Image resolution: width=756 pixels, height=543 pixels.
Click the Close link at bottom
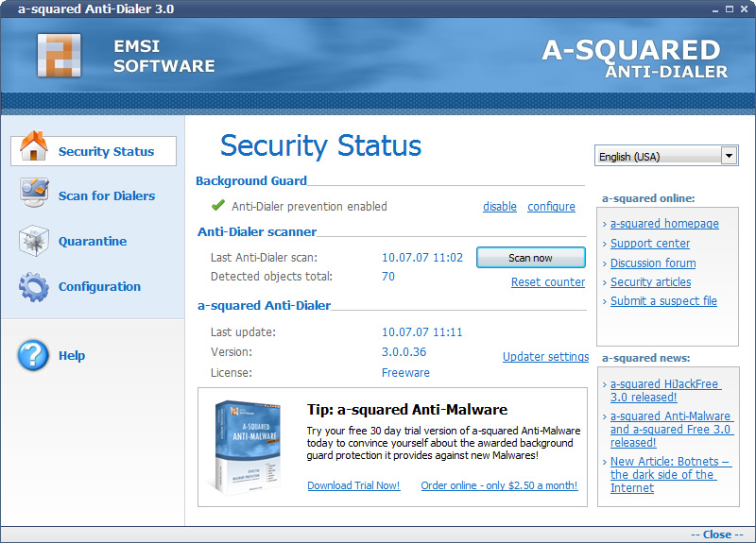(717, 535)
